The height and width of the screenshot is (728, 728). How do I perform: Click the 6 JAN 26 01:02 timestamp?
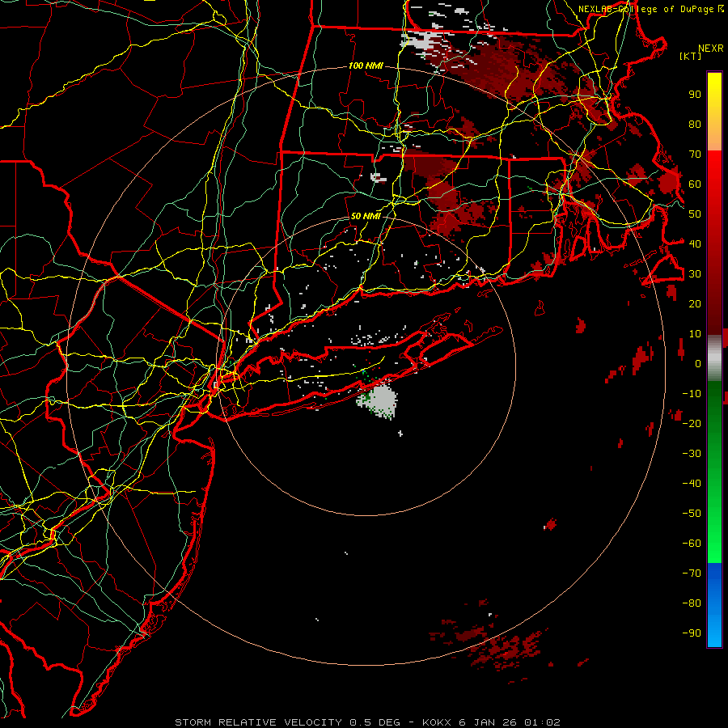pyautogui.click(x=510, y=722)
